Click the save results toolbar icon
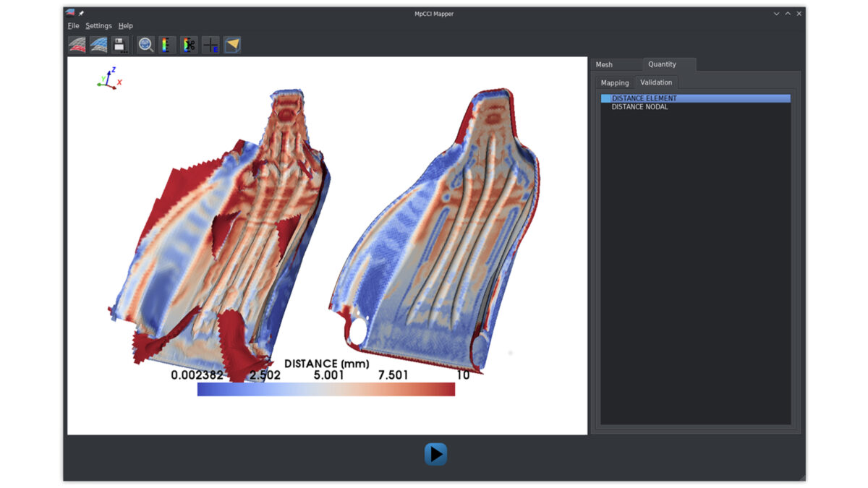 coord(121,44)
